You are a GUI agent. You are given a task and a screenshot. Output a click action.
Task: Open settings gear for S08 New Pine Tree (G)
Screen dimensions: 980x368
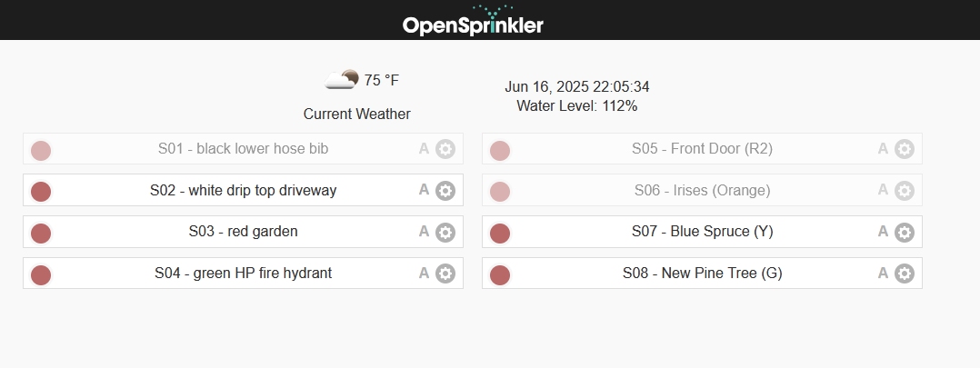pyautogui.click(x=905, y=274)
